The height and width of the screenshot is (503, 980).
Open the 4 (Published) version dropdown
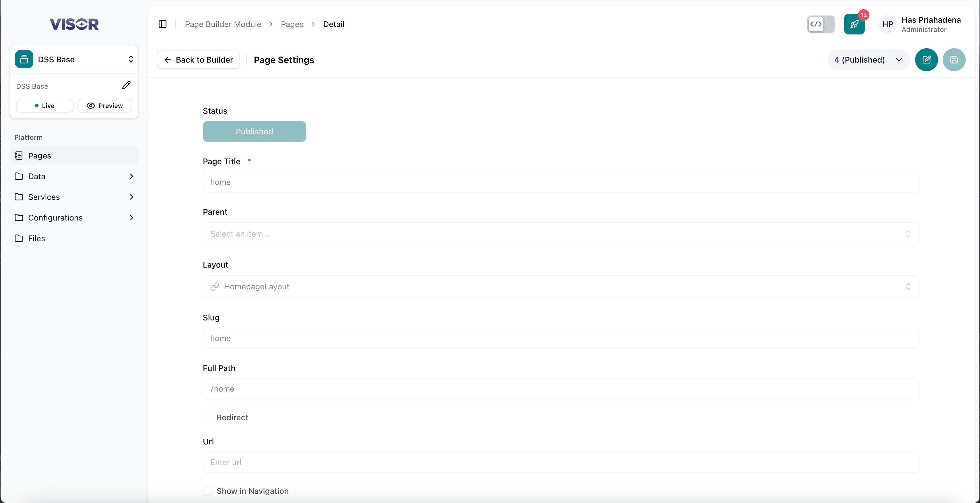(x=869, y=60)
